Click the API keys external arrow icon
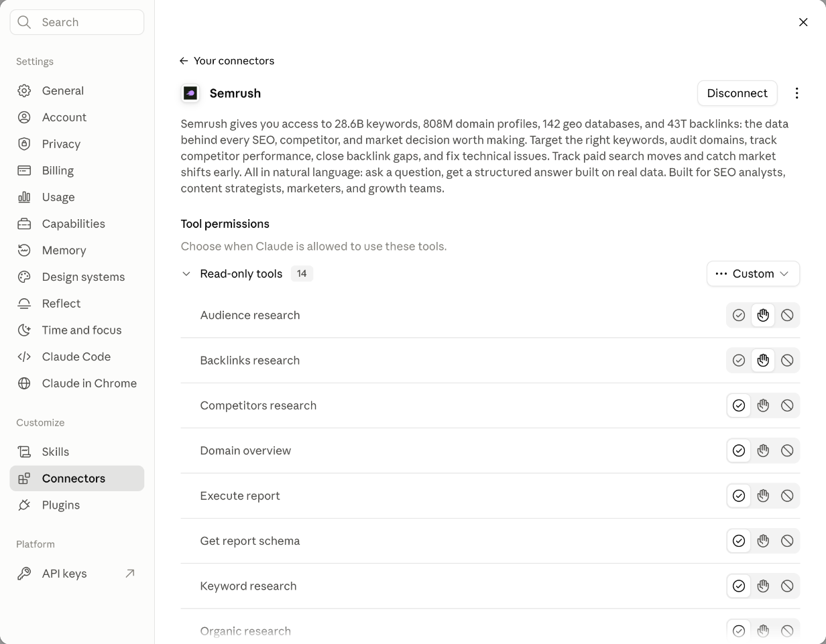 point(130,573)
